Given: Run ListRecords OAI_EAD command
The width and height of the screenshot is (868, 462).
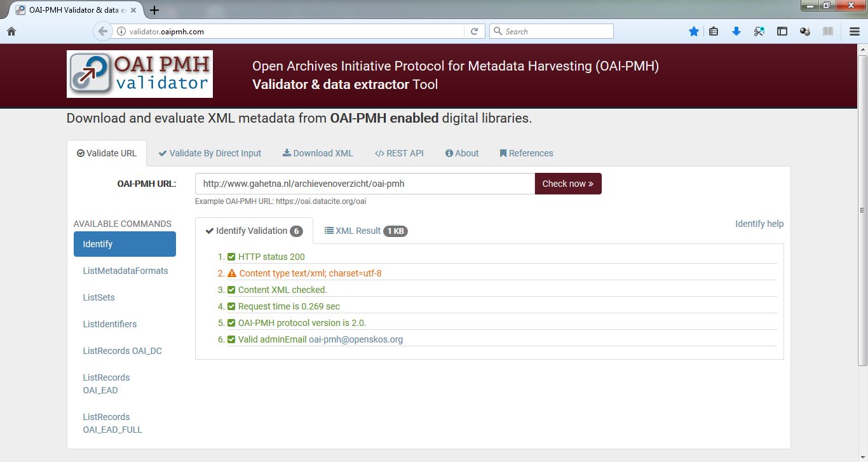Looking at the screenshot, I should pos(106,384).
